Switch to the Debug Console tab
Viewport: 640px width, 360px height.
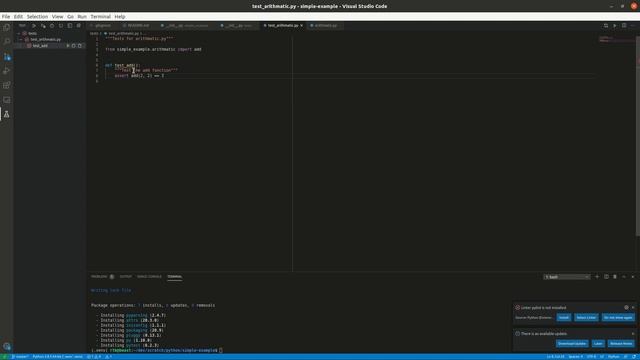click(149, 277)
